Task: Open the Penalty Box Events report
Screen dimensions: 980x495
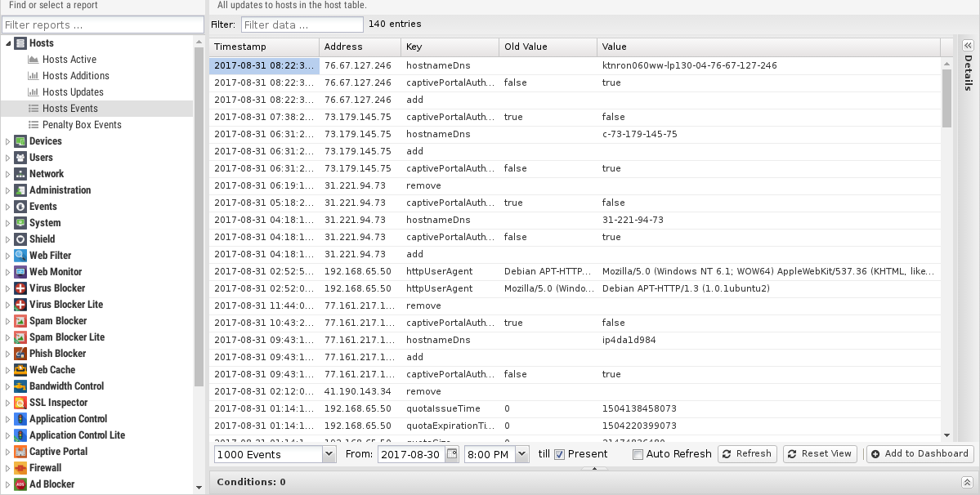Action: [x=82, y=125]
